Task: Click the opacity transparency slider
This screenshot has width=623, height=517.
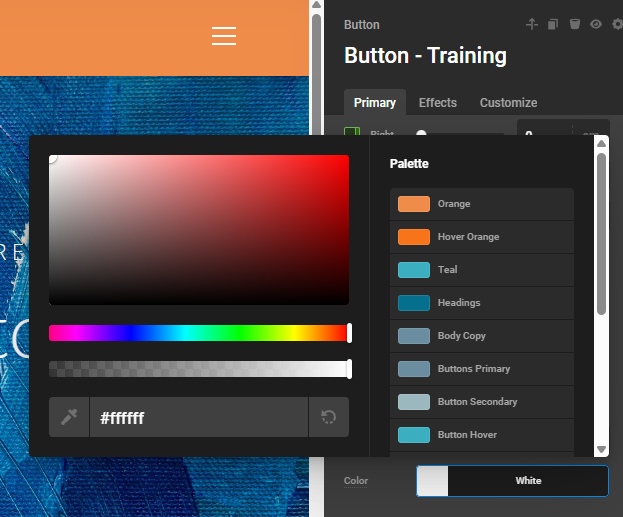Action: (198, 369)
